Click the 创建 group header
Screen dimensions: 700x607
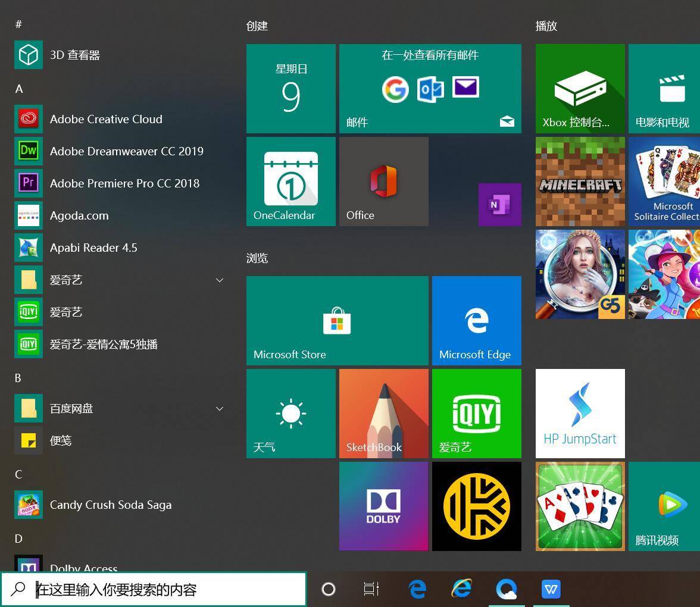pyautogui.click(x=257, y=26)
